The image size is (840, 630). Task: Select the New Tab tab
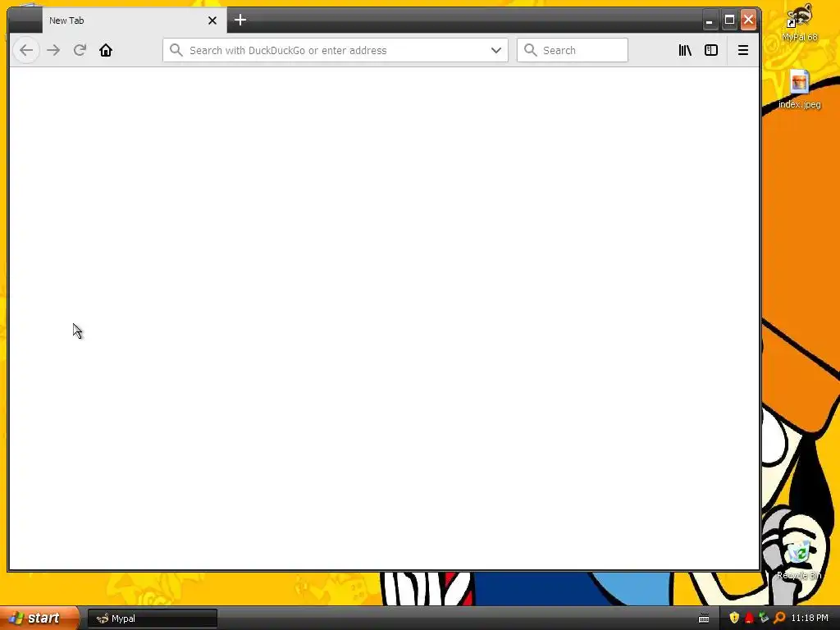135,21
